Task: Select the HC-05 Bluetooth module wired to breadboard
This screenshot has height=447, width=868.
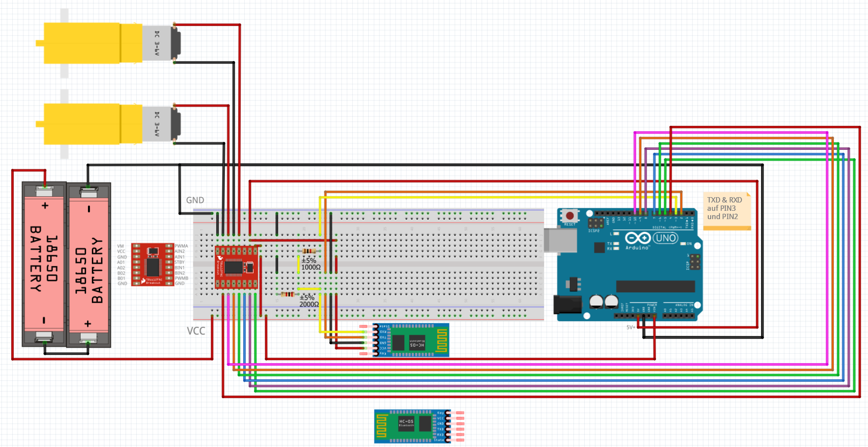Action: click(x=410, y=340)
